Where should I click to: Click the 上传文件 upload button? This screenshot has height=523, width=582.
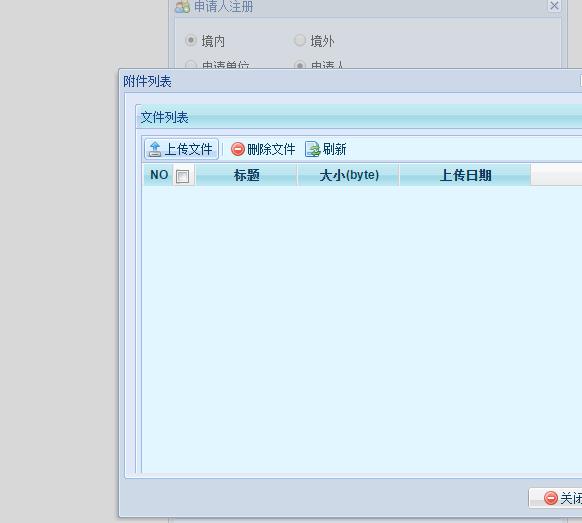181,149
